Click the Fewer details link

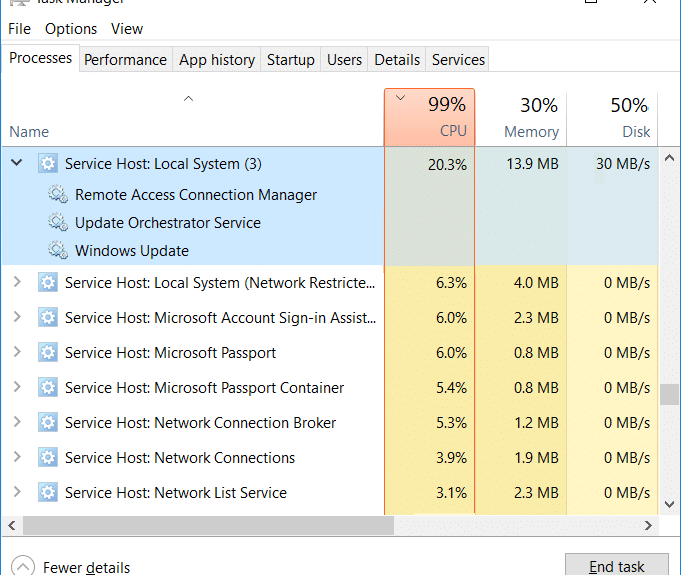pyautogui.click(x=86, y=567)
